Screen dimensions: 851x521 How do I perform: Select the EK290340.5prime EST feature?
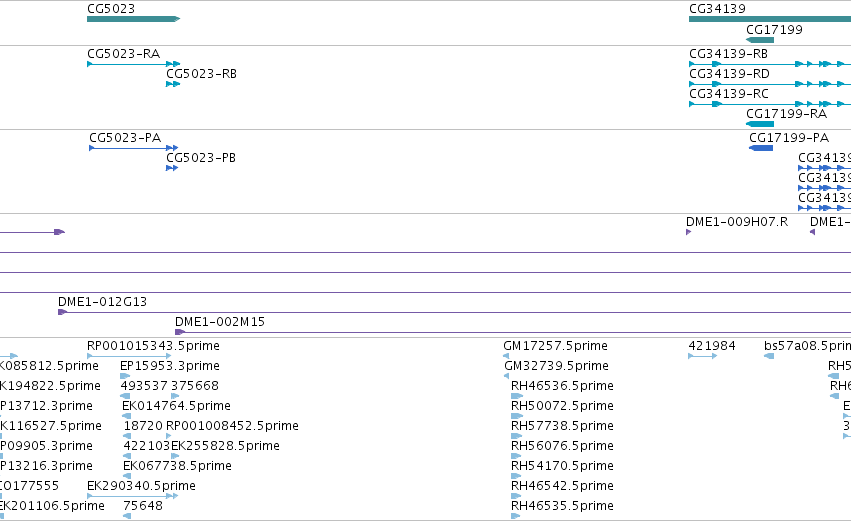point(132,496)
